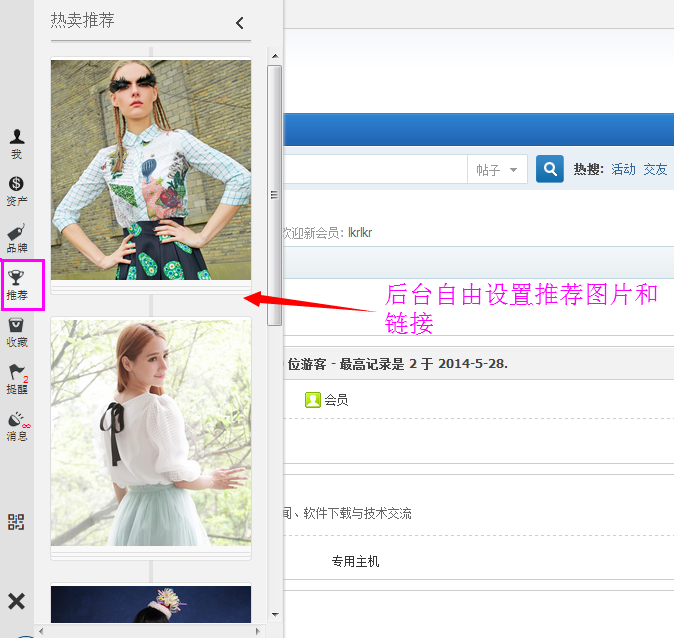The width and height of the screenshot is (674, 638).
Task: Click the 专用主机 text
Action: click(355, 561)
